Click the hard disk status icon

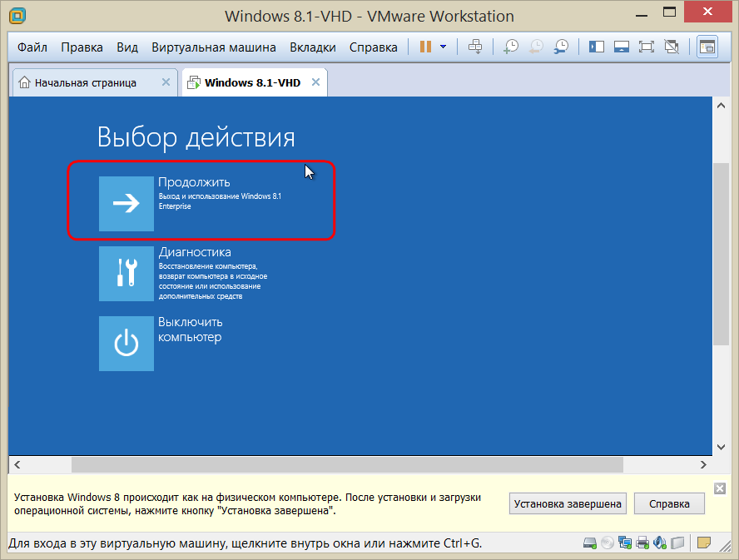pyautogui.click(x=589, y=543)
